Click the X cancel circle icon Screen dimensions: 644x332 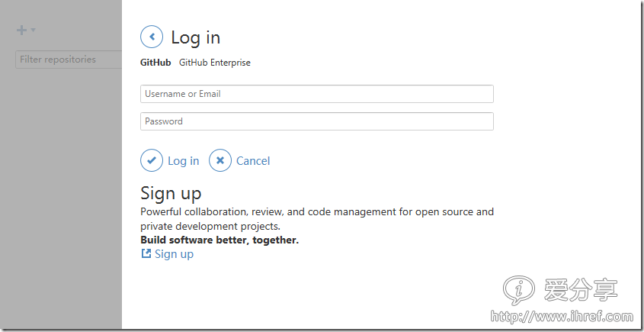(220, 160)
